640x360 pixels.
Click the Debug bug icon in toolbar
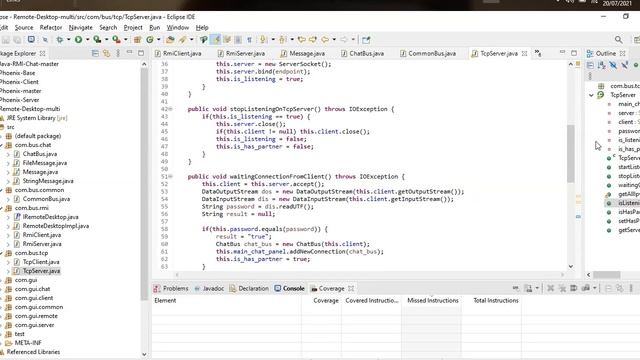(60, 40)
